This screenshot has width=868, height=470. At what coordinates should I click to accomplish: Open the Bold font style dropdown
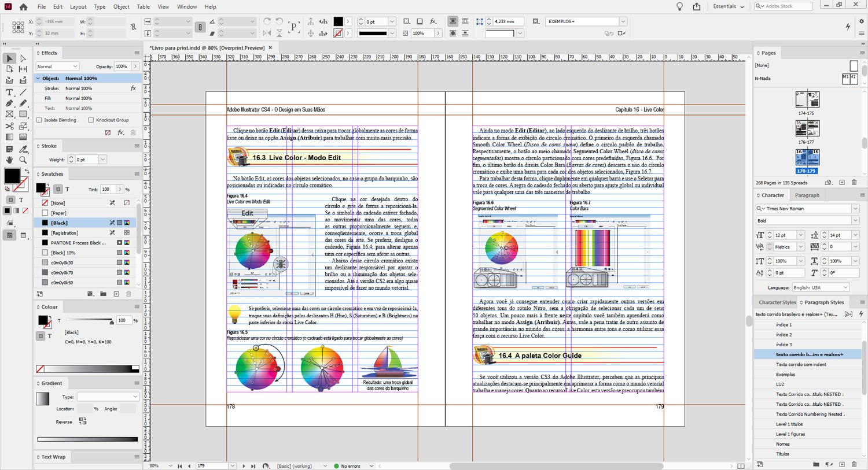point(855,220)
